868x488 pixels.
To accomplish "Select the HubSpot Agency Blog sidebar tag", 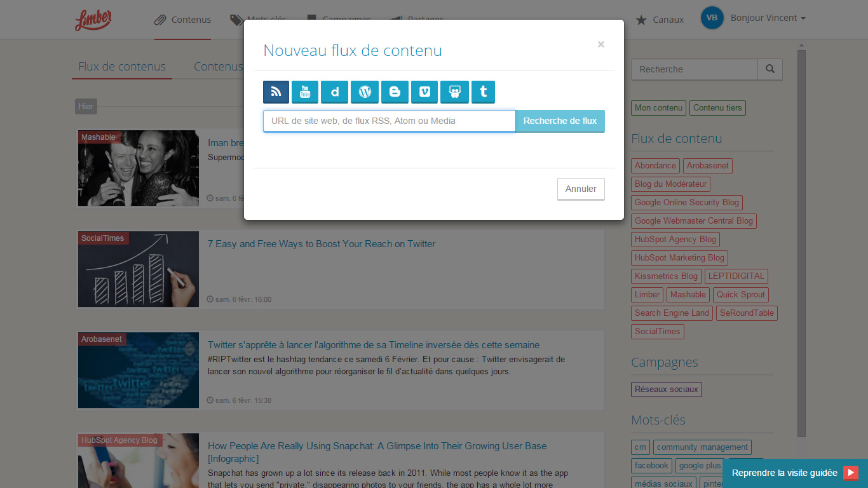I will pos(675,240).
